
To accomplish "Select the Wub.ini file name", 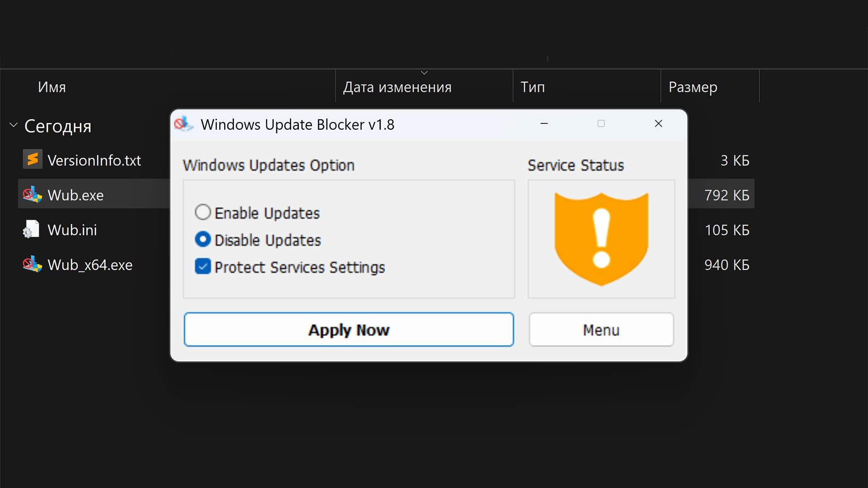I will tap(72, 230).
